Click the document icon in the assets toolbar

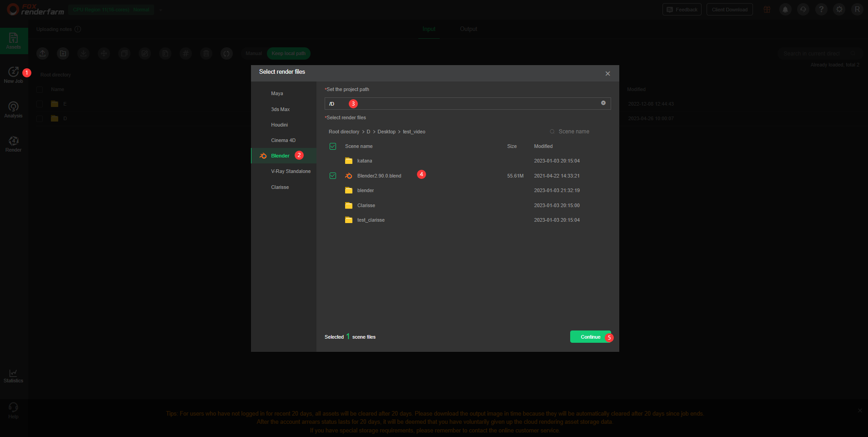point(166,53)
